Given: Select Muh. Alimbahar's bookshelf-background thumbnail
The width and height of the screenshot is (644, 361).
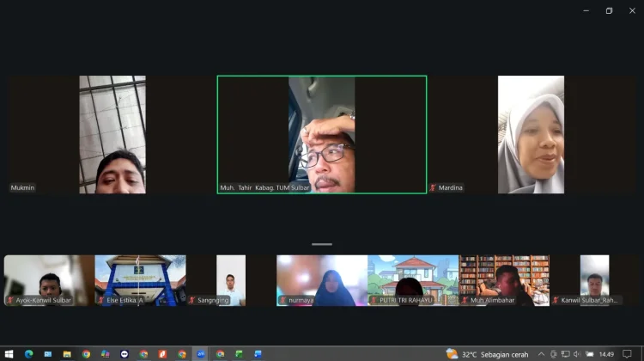Looking at the screenshot, I should point(504,280).
